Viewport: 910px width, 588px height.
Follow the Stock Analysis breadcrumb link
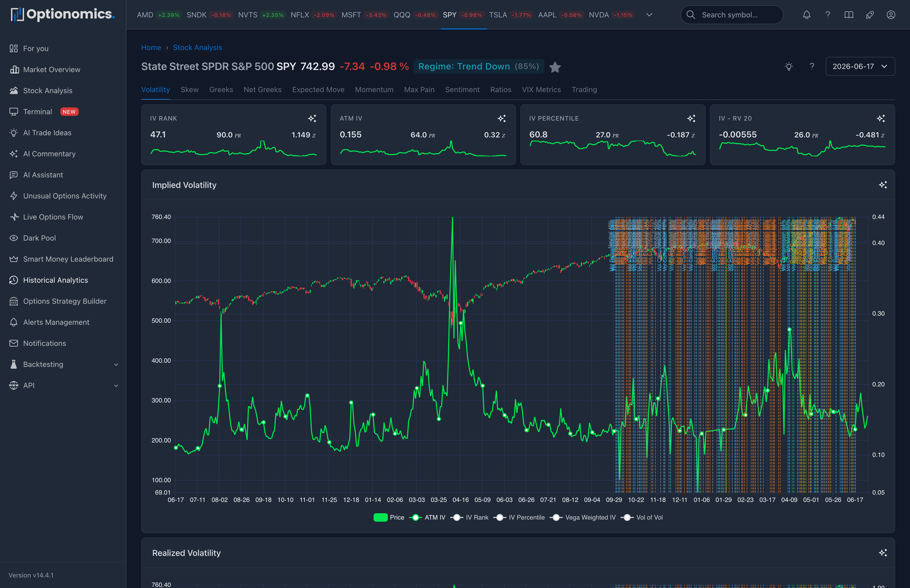[197, 47]
